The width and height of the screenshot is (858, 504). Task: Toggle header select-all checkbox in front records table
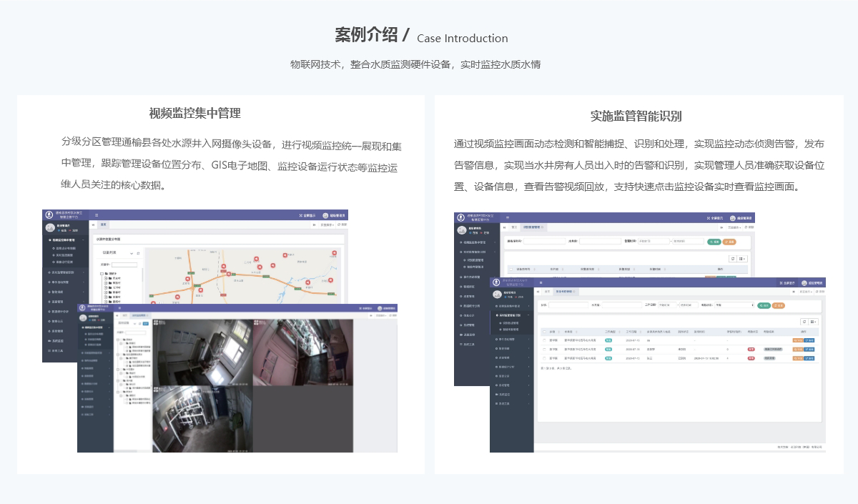545,332
